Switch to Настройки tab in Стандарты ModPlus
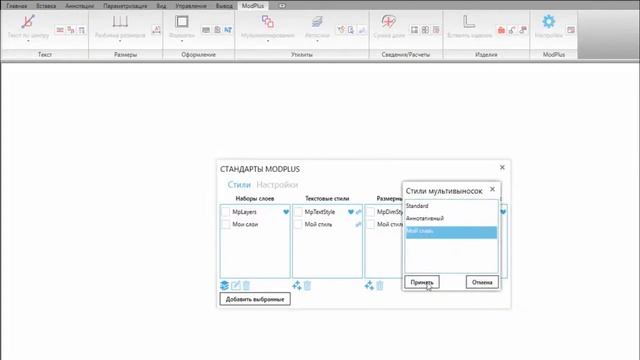The image size is (640, 360). pos(277,185)
